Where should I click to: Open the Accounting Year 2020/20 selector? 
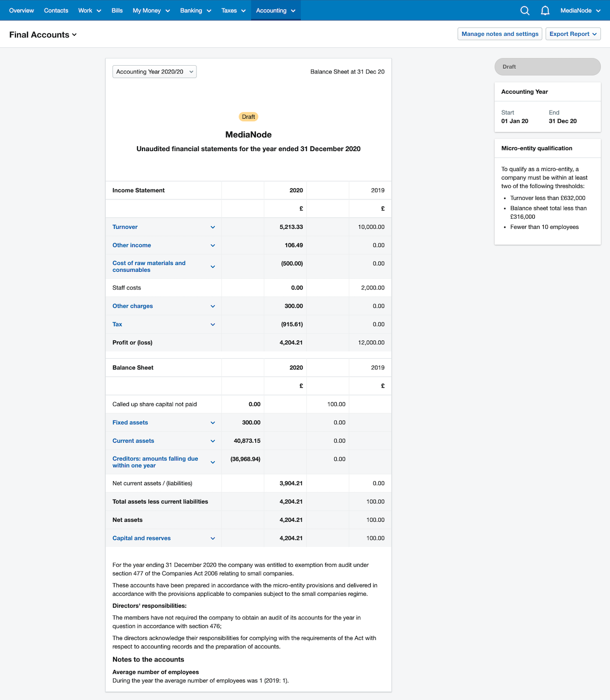[154, 71]
